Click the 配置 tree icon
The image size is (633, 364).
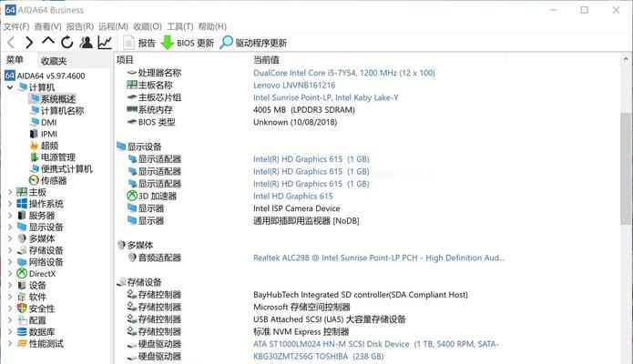click(22, 320)
